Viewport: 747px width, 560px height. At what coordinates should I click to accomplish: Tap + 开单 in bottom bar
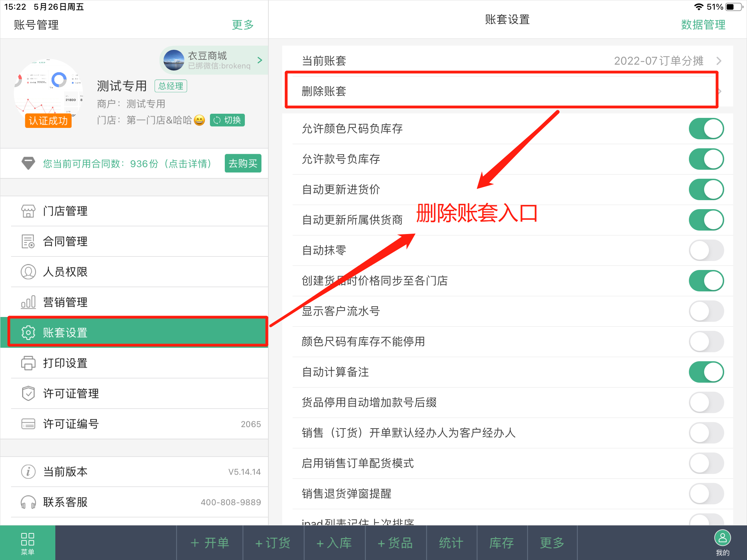point(210,543)
